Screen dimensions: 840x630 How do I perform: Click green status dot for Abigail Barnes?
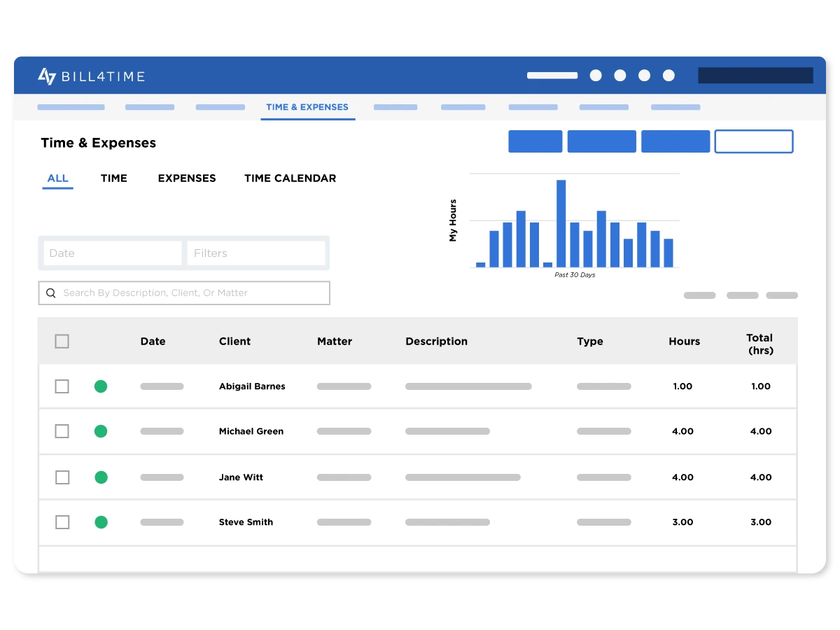point(101,386)
